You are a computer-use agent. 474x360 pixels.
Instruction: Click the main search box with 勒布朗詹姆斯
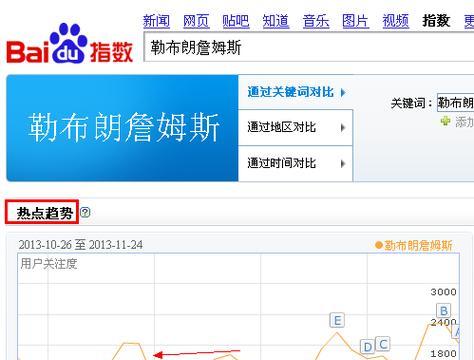pos(309,47)
